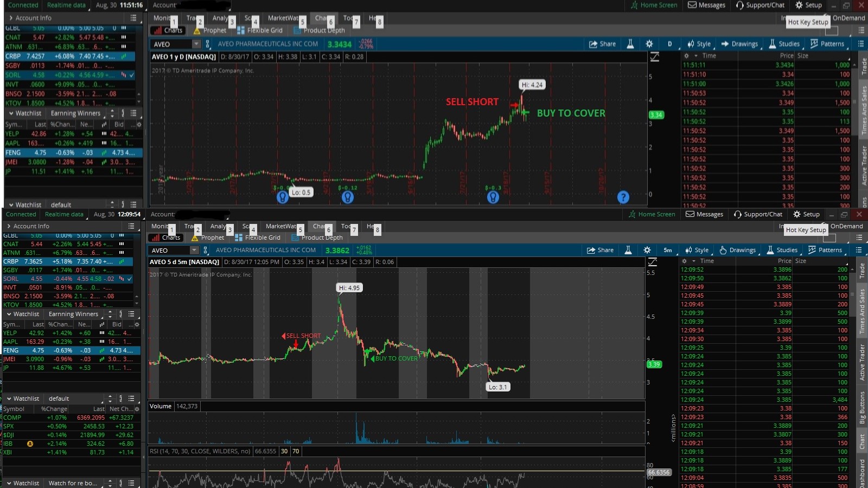Toggle Active Trader sidebar, daily-chart window
The image size is (868, 488).
click(x=864, y=165)
